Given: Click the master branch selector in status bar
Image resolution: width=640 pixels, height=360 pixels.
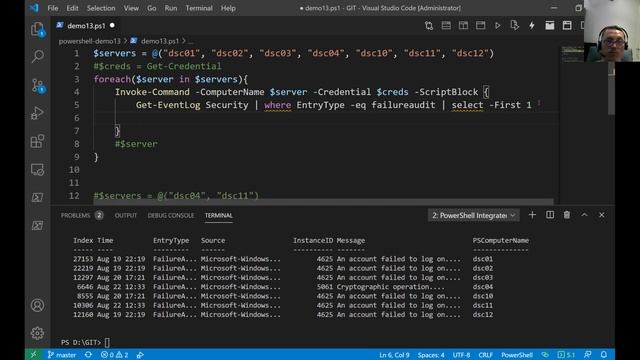Looking at the screenshot, I should [x=62, y=355].
